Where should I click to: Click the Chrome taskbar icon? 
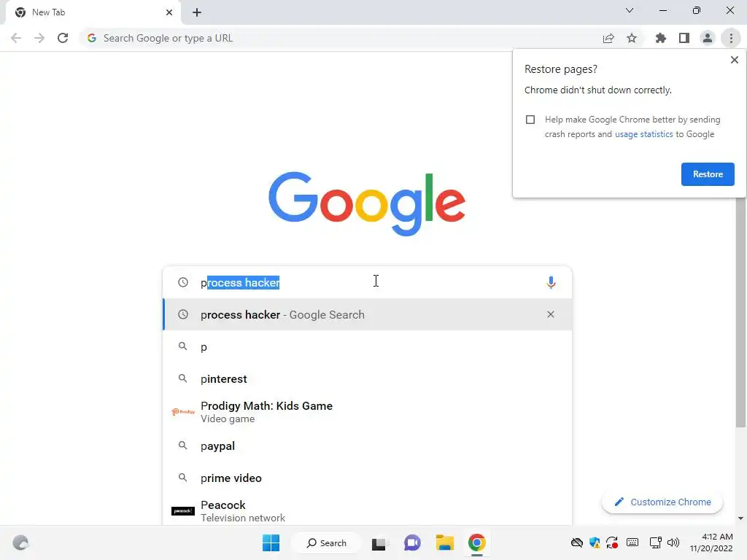(x=477, y=542)
